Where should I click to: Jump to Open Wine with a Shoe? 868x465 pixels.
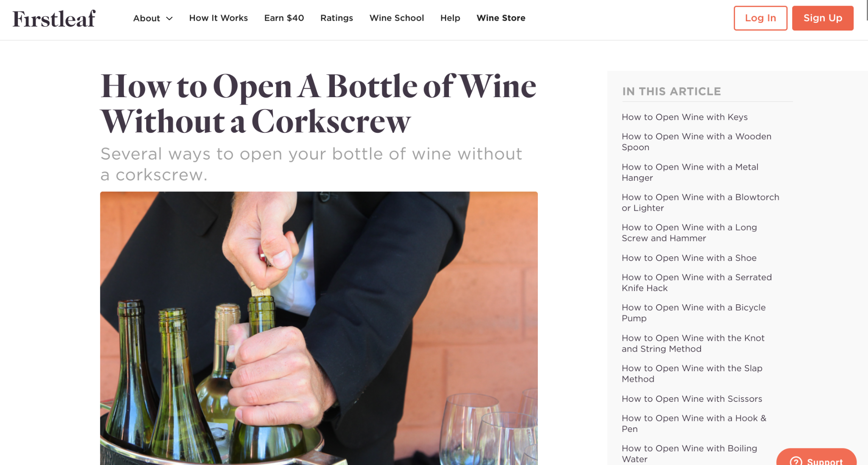tap(689, 258)
